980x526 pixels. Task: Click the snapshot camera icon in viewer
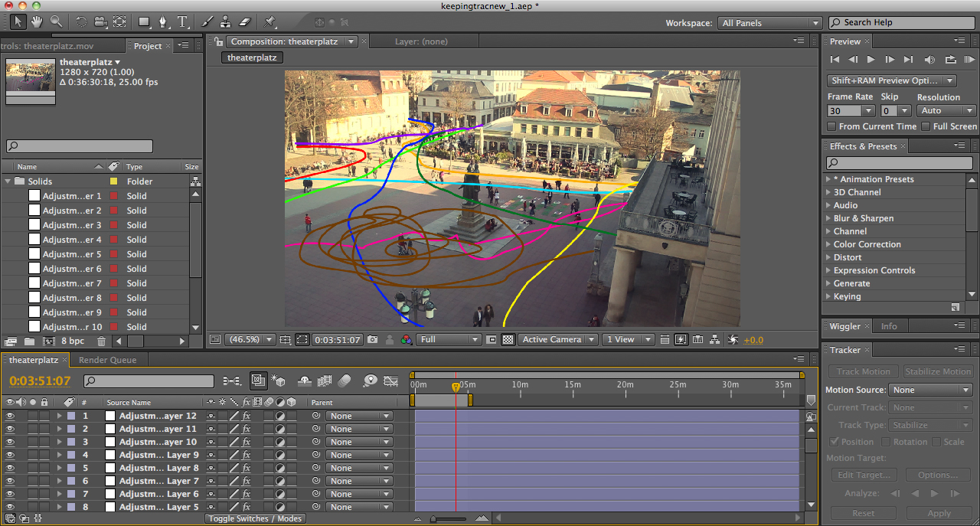373,340
